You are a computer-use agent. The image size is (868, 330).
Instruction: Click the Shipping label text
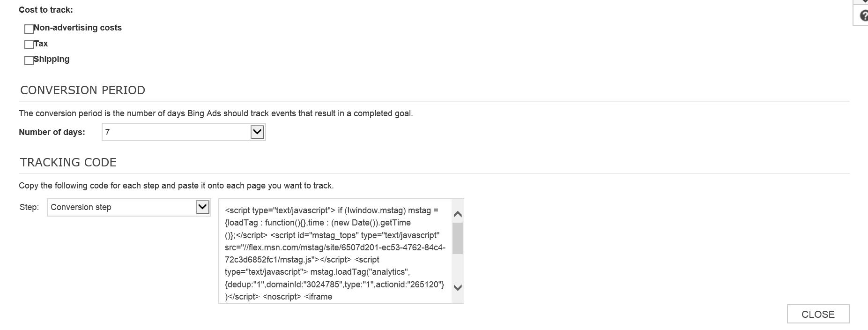tap(52, 59)
